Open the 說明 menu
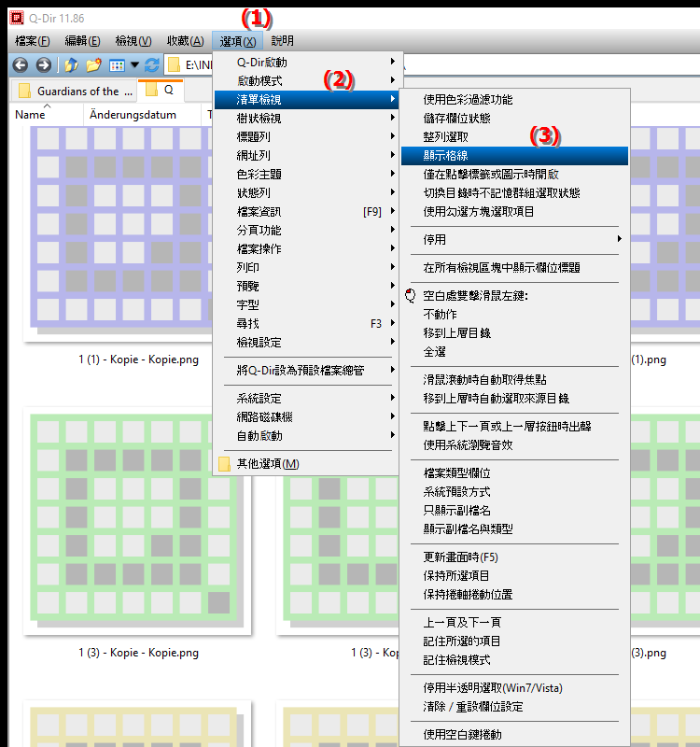 pos(283,41)
